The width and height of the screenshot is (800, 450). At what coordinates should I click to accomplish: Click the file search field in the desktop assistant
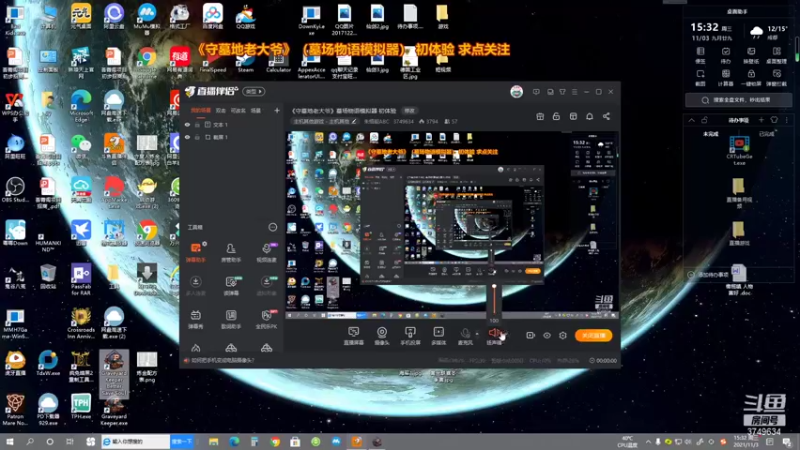tap(738, 100)
